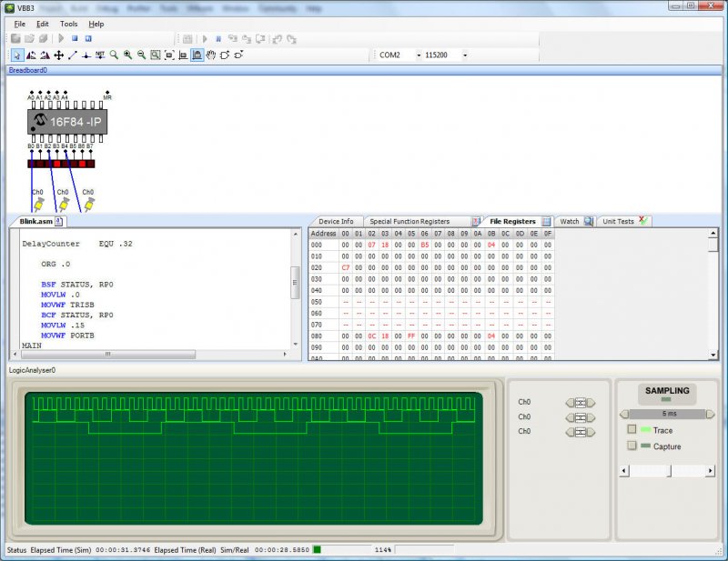Open the Tools menu

coord(69,24)
